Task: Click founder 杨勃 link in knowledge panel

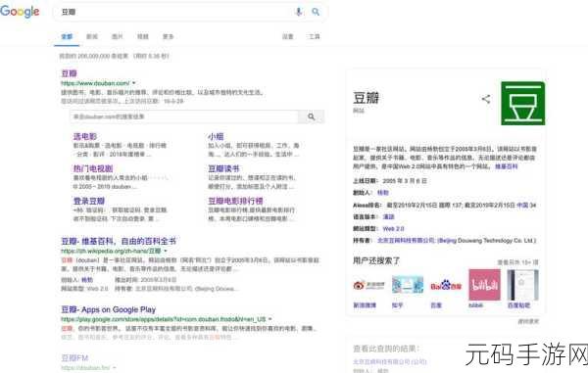Action: tap(383, 193)
